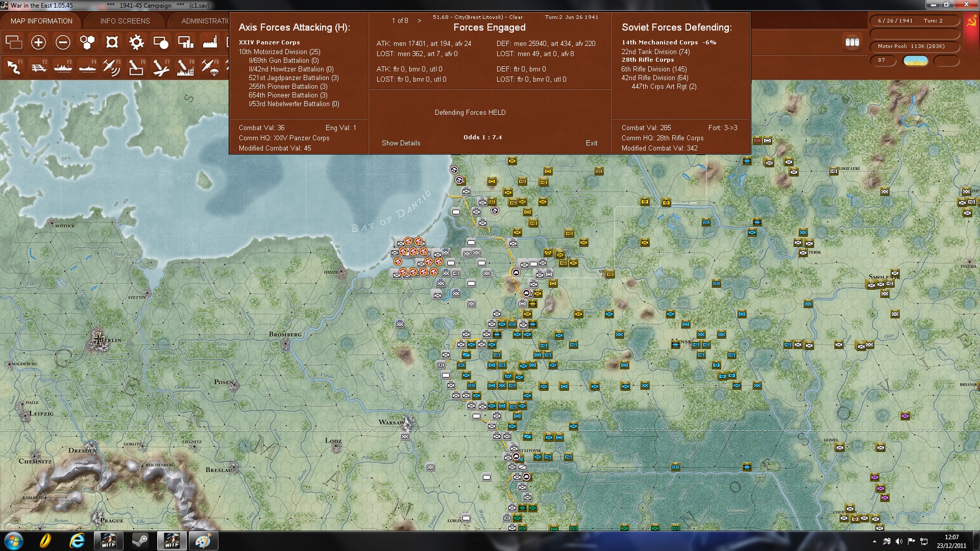The image size is (980, 551).
Task: Select 447th Crps Art Rgt entry
Action: (x=664, y=86)
